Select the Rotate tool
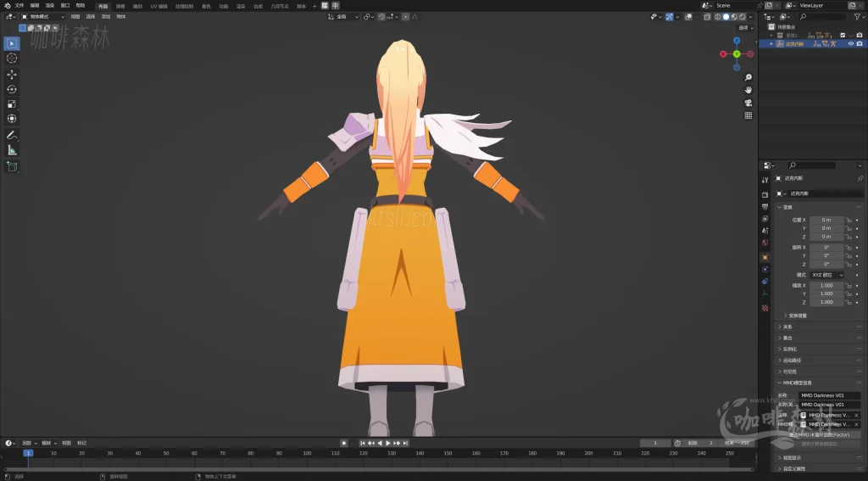This screenshot has height=481, width=868. tap(12, 89)
